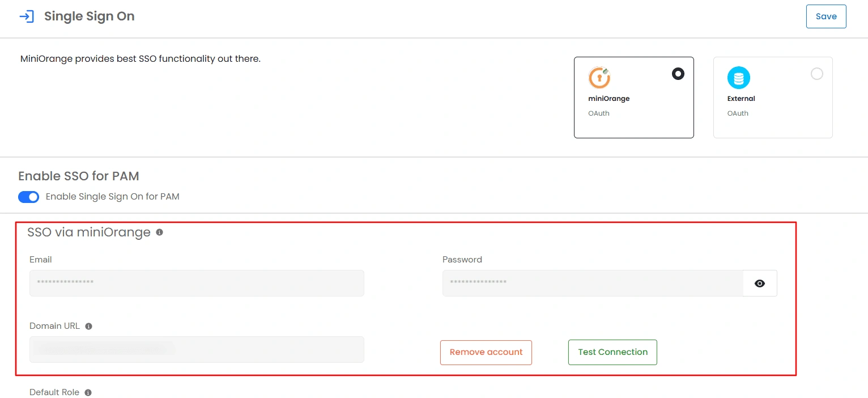Click the Enable Single Sign On for PAM label
The image size is (868, 398).
point(113,197)
